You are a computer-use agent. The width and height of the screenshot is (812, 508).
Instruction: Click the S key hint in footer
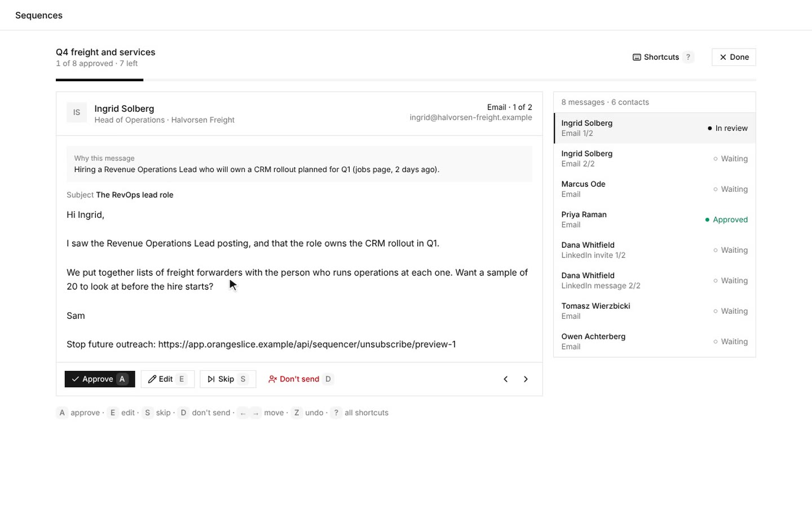tap(148, 413)
